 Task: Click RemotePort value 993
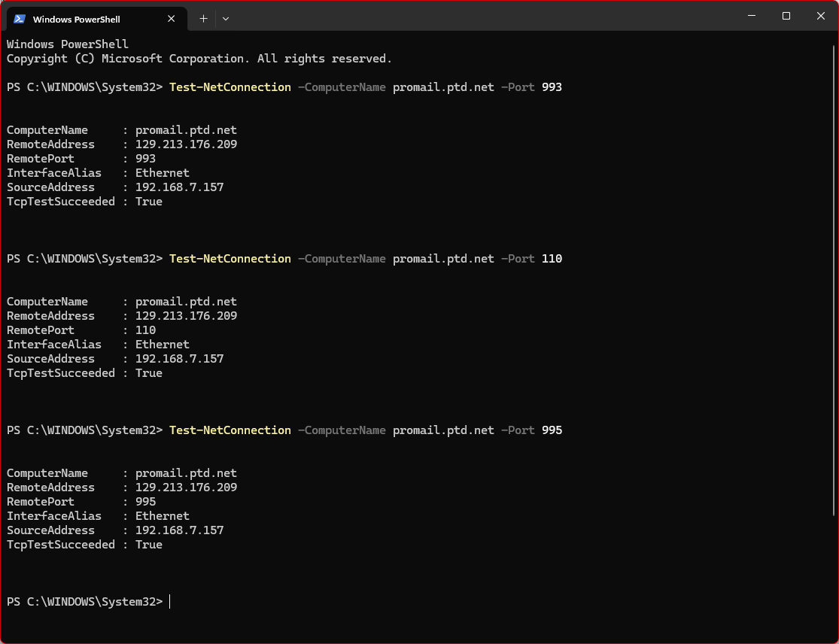pos(145,159)
